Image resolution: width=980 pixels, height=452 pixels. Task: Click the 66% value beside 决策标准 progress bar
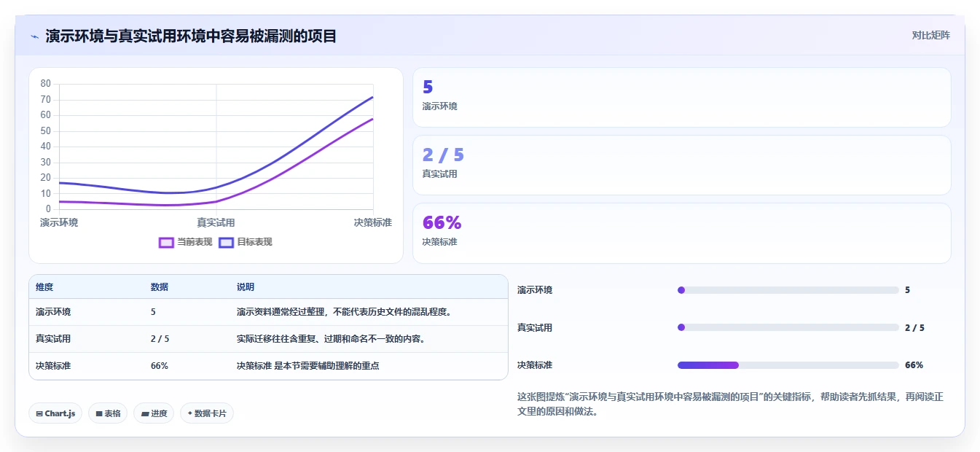click(914, 365)
